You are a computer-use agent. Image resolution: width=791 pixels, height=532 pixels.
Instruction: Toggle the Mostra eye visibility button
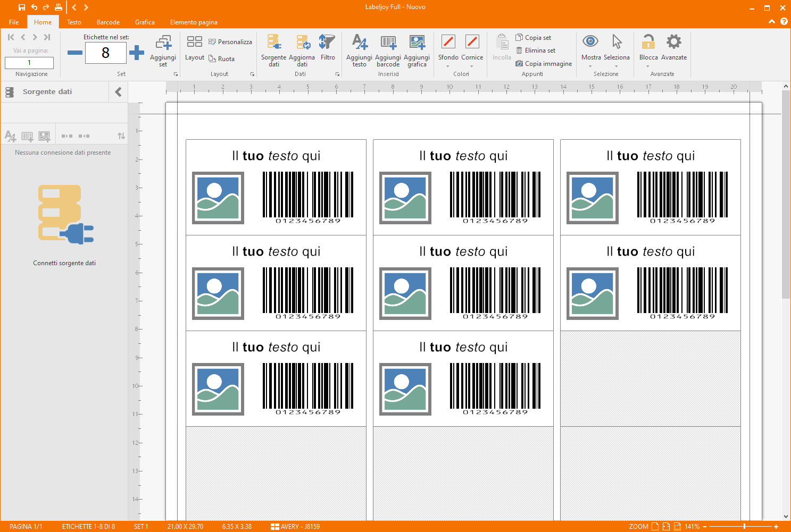pyautogui.click(x=590, y=41)
